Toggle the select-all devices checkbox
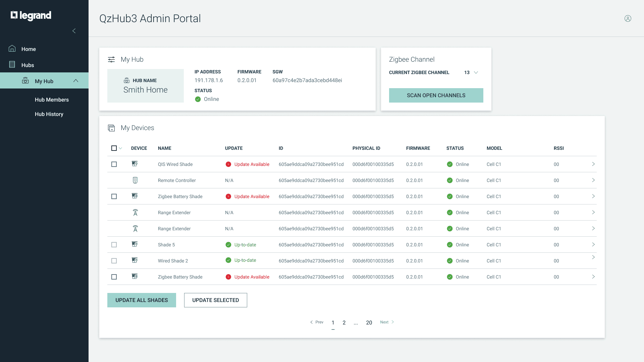The image size is (644, 362). (114, 148)
